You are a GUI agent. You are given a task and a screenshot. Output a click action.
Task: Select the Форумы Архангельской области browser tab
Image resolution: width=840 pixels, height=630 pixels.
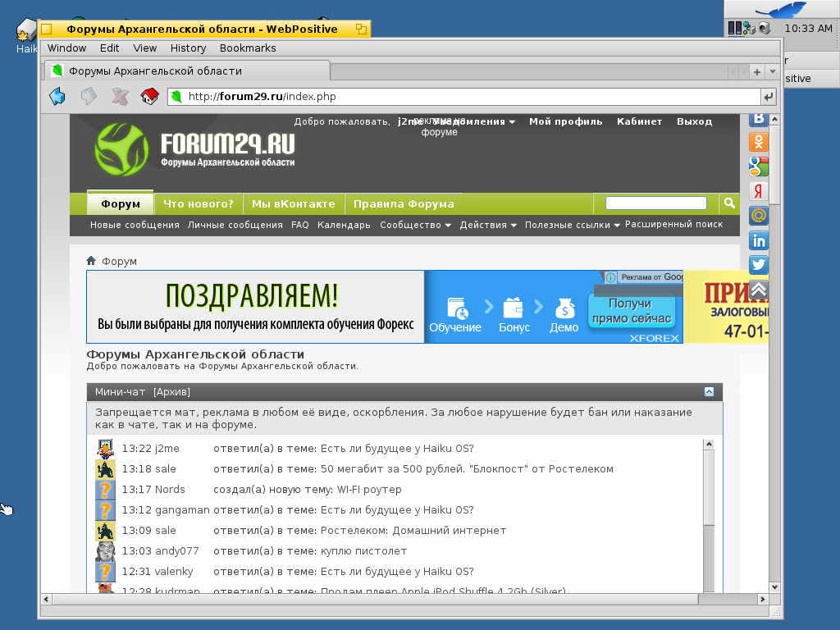point(187,71)
